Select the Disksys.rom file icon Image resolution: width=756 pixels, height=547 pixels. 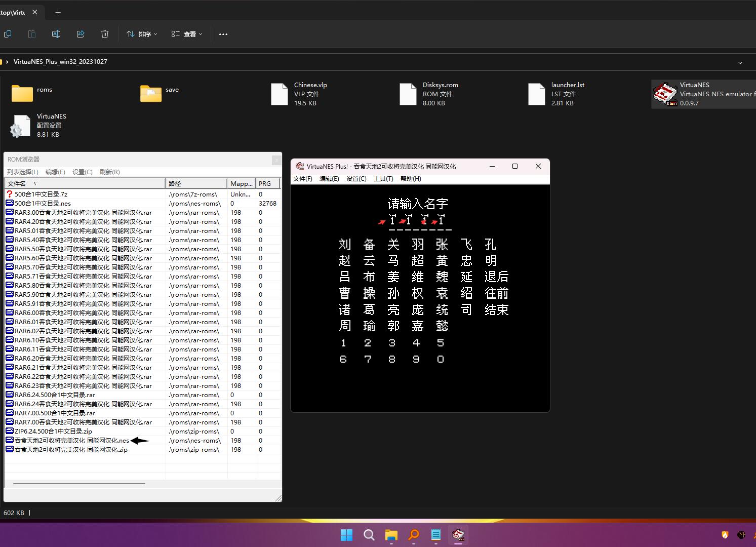tap(408, 94)
